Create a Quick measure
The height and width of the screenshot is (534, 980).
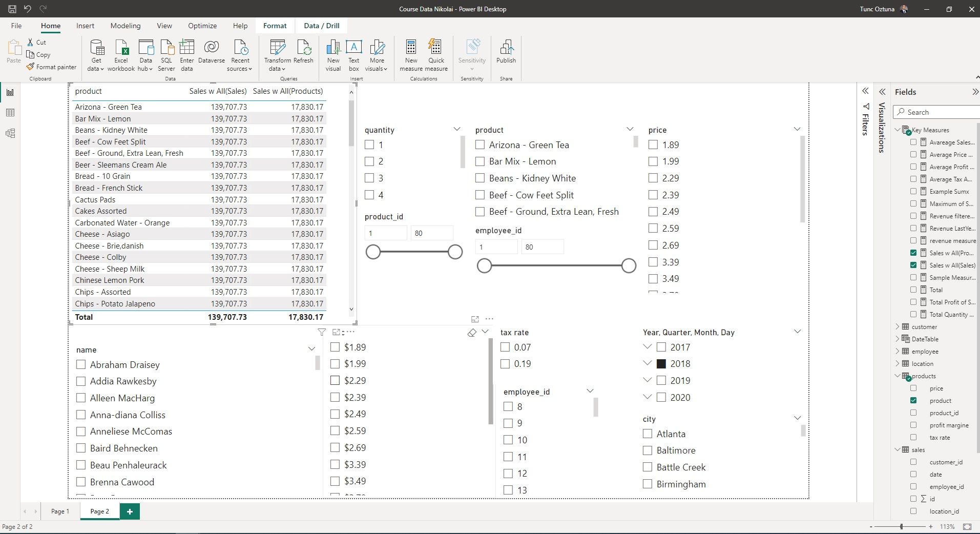(x=436, y=55)
